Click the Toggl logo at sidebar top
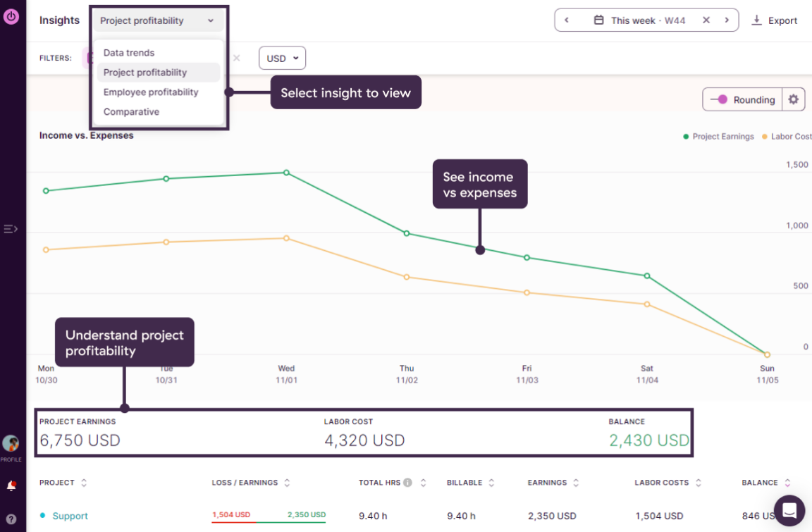812x532 pixels. click(11, 16)
